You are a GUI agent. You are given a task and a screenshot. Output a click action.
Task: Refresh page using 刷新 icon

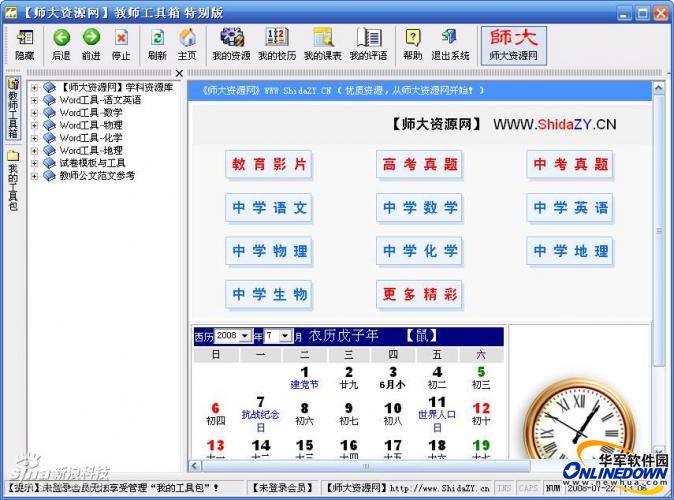click(x=157, y=45)
